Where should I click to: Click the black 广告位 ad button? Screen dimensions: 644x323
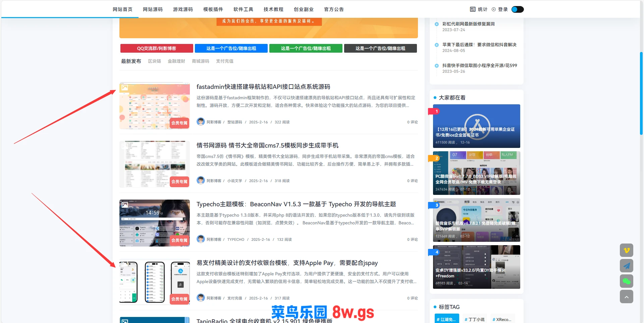point(380,48)
